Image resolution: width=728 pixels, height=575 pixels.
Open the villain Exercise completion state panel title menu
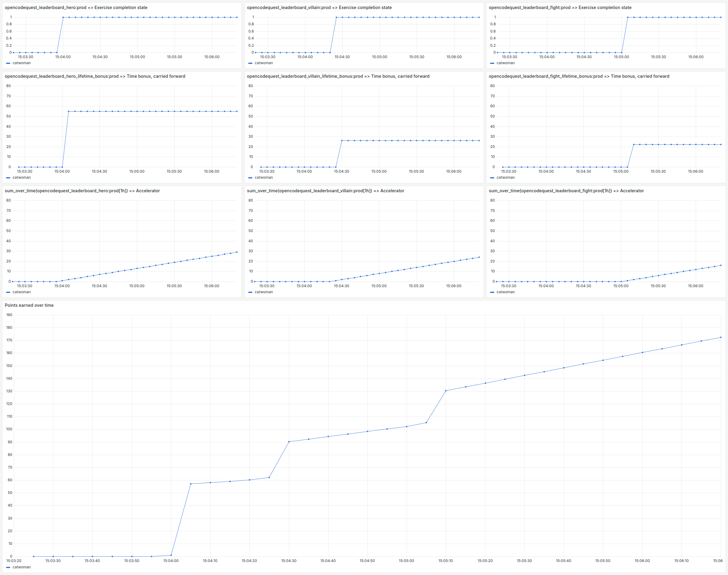[319, 8]
